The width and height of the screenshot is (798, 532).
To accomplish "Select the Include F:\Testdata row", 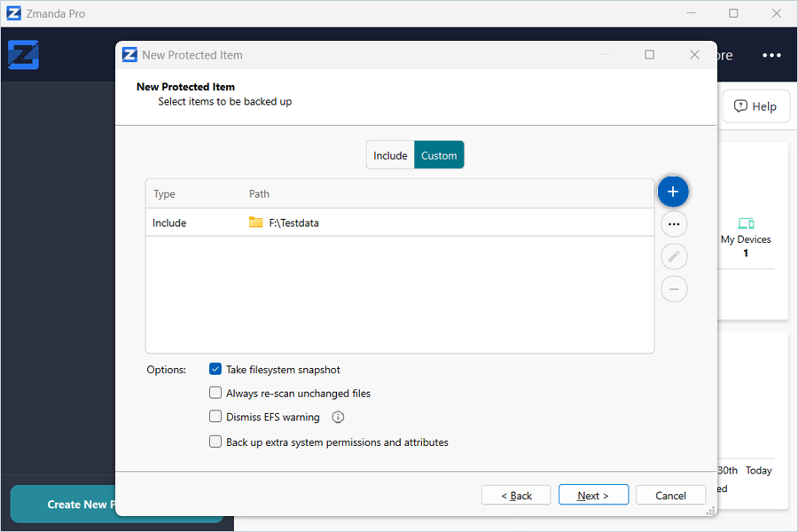I will (399, 223).
